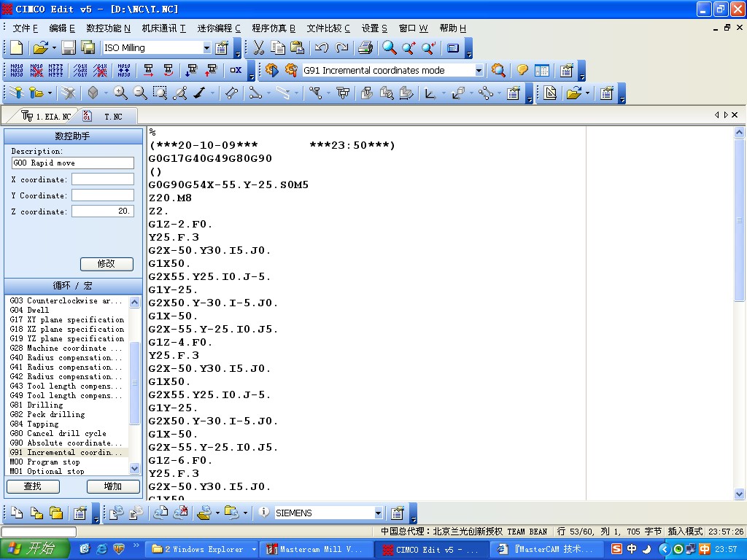Create a new NC file

(17, 47)
